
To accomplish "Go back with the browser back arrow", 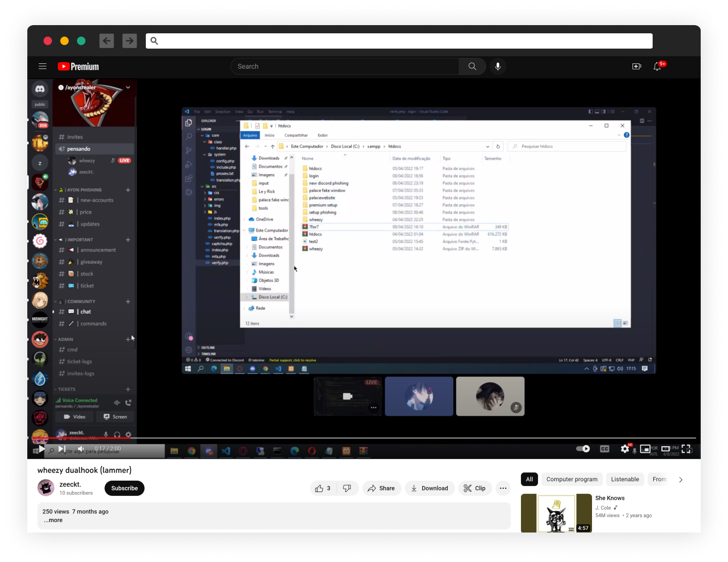I will (x=106, y=40).
